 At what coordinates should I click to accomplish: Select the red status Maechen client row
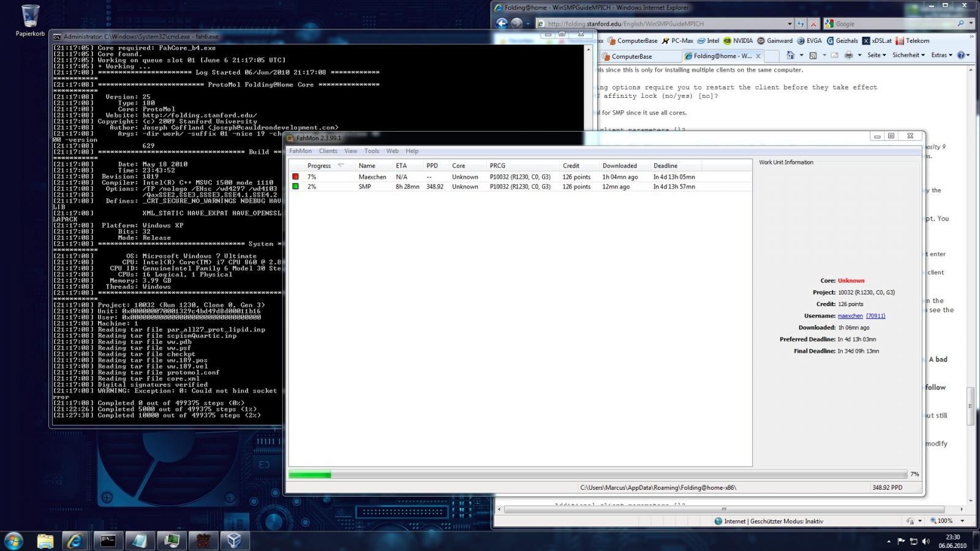(520, 177)
